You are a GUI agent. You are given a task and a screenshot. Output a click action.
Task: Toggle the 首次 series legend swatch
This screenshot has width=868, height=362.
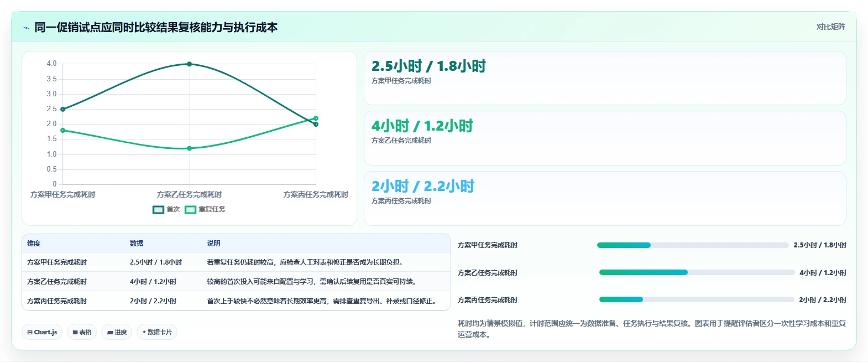158,209
